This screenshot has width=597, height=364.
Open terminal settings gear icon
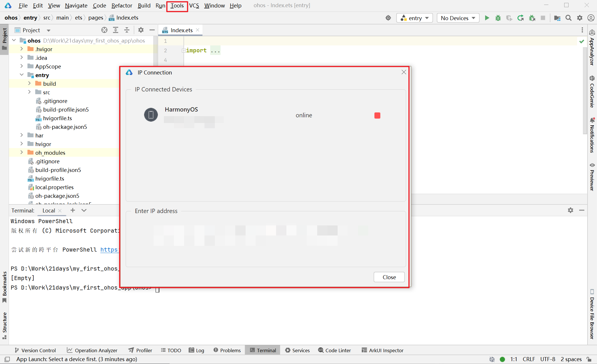click(571, 210)
